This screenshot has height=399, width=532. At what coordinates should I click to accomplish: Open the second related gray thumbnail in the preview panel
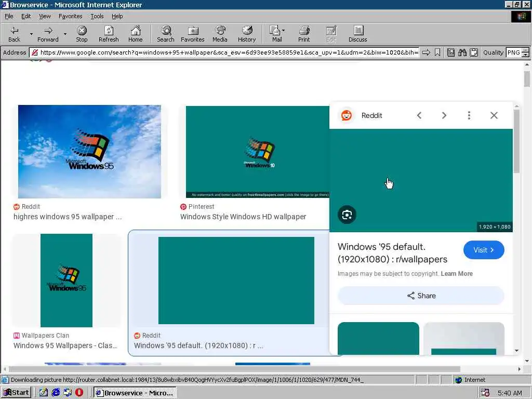tap(464, 339)
